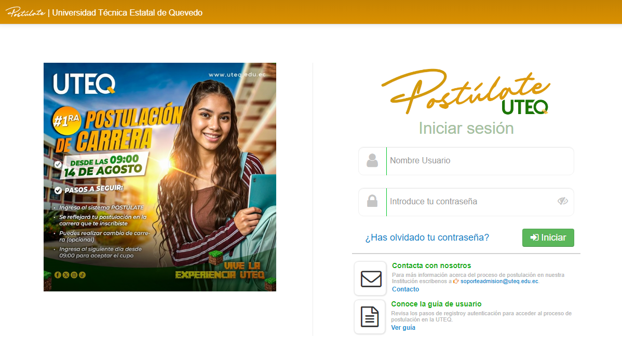Click the padlock icon beside the password field
Screen dimensions: 622x364
(372, 201)
